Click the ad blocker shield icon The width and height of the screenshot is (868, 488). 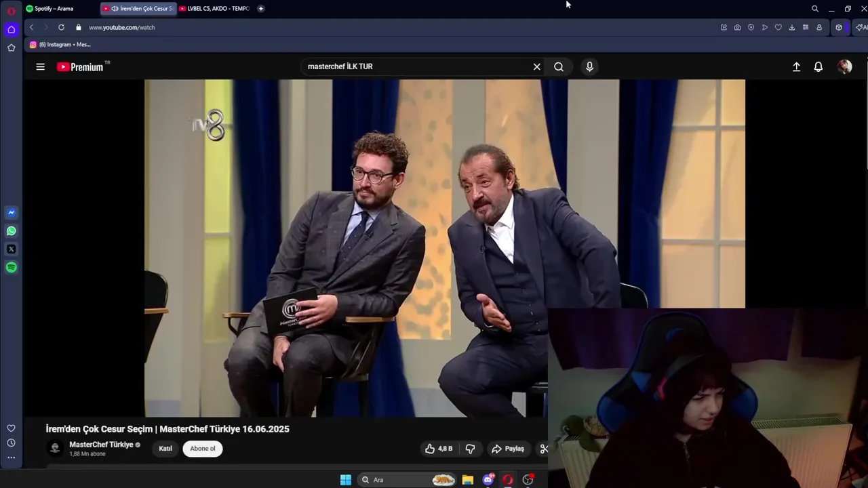click(751, 27)
